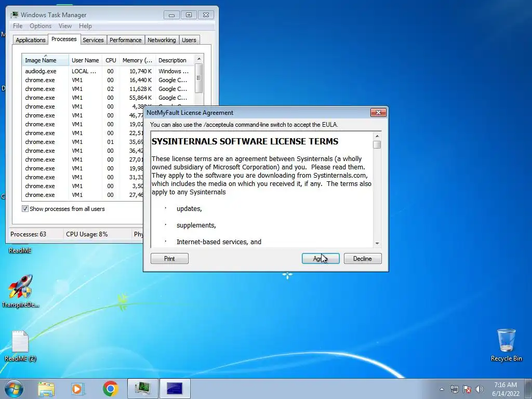Switch to the Applications tab
The image size is (532, 399).
(x=31, y=40)
